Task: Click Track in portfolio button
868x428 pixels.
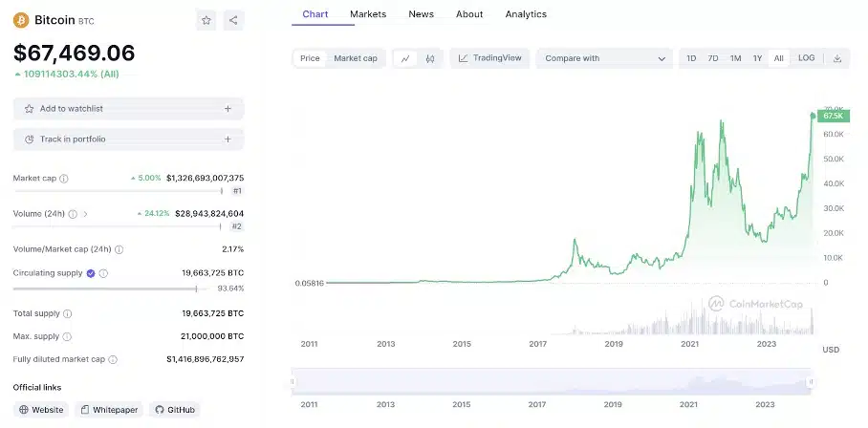Action: point(128,139)
